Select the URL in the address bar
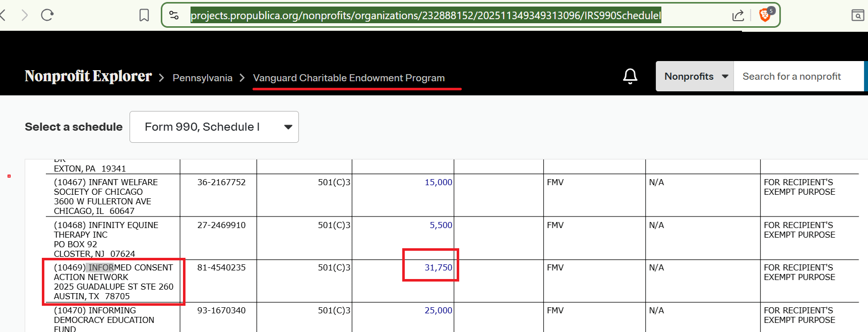 pyautogui.click(x=425, y=16)
